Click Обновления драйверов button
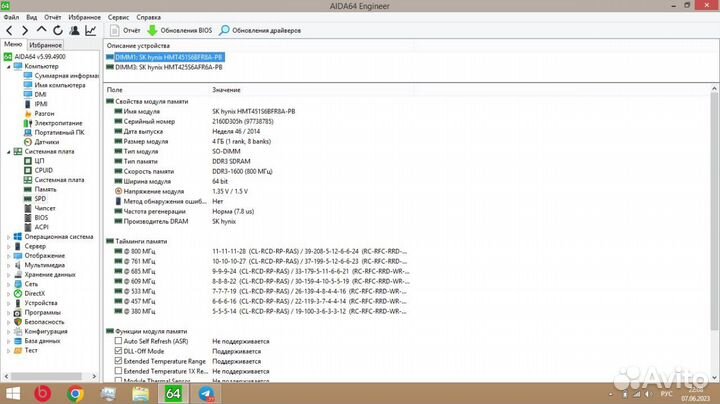 pos(260,30)
